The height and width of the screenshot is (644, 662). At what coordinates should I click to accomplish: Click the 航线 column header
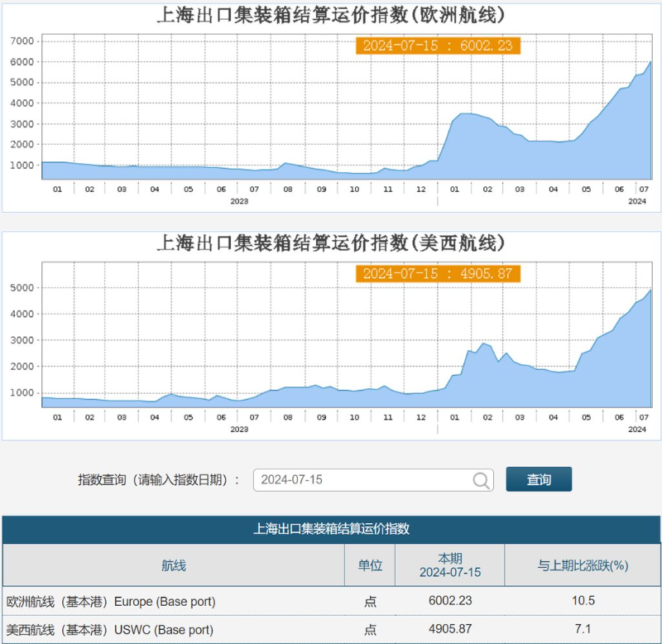pyautogui.click(x=174, y=565)
